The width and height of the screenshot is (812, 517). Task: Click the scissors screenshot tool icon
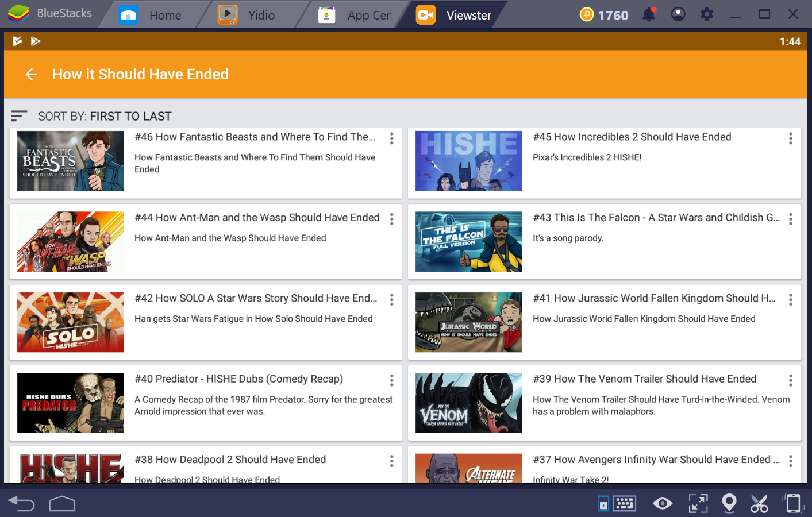[x=759, y=504]
